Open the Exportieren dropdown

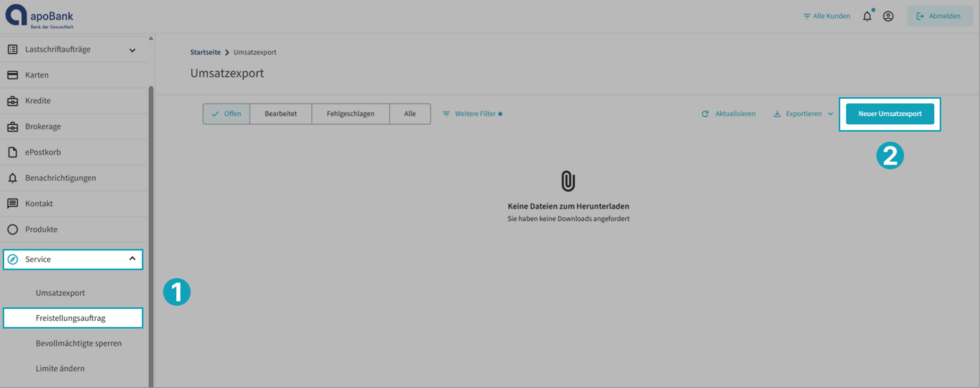[x=803, y=114]
